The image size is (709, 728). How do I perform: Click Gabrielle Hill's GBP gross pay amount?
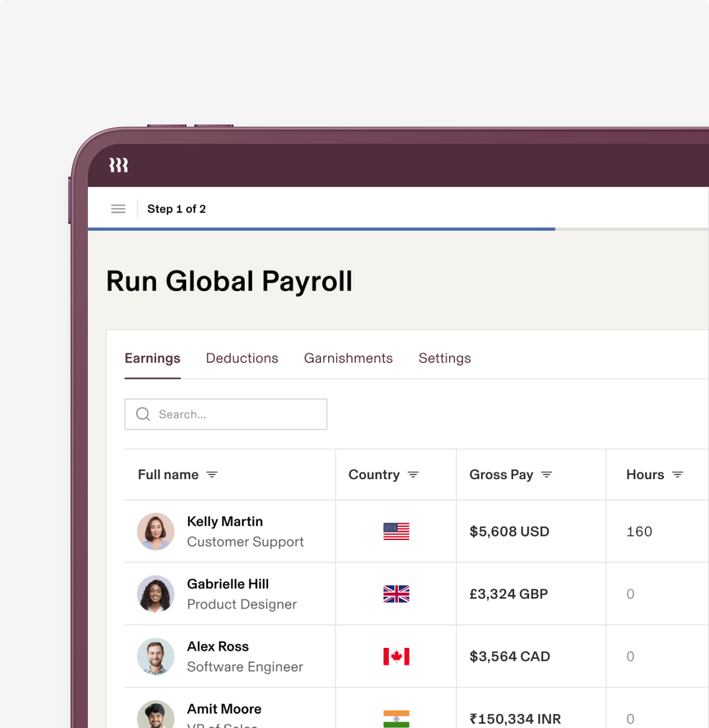(508, 594)
